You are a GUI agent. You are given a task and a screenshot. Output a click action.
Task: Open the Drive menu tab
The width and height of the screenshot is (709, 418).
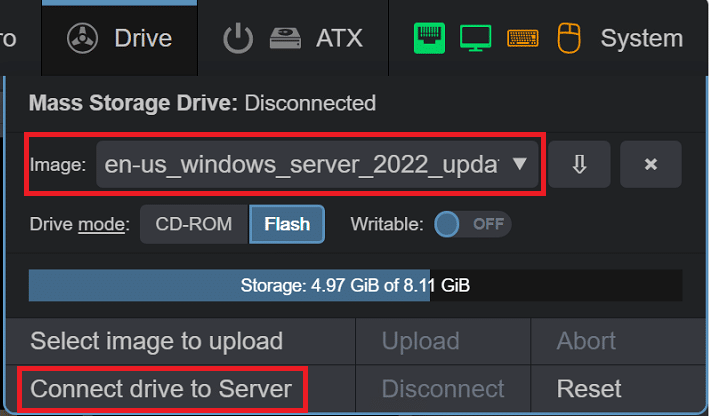pos(120,38)
